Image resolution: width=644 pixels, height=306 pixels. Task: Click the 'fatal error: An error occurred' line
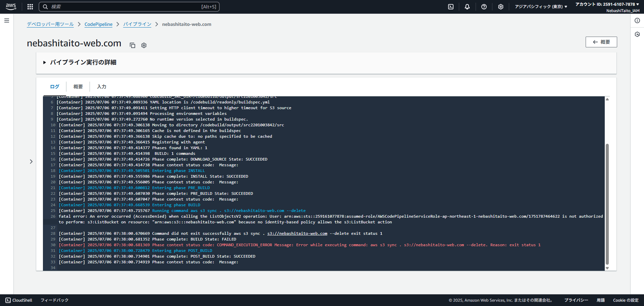331,219
